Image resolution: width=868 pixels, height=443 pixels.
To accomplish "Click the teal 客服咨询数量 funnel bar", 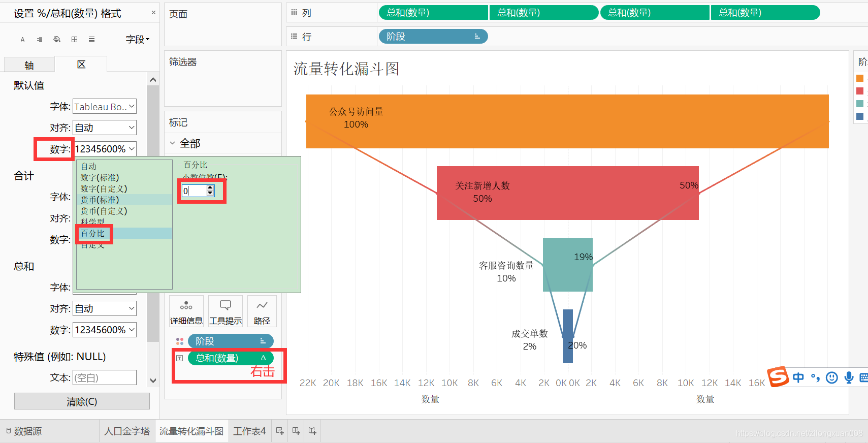I will (567, 265).
